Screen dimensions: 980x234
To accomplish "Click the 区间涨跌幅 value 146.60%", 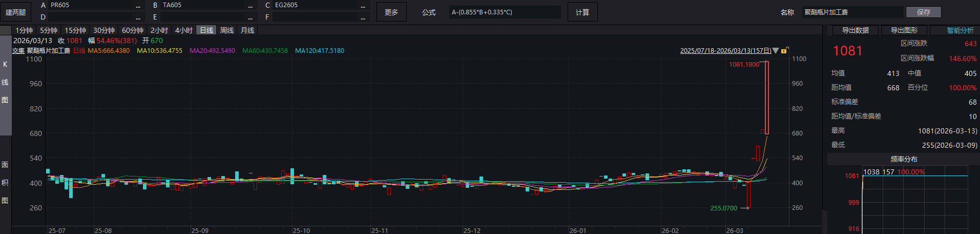I will pos(963,59).
